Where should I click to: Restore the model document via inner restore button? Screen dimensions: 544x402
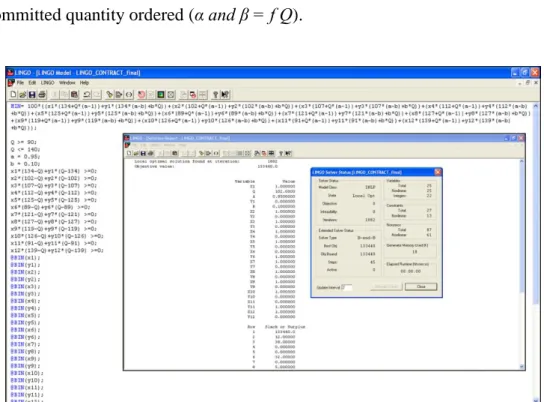point(528,83)
